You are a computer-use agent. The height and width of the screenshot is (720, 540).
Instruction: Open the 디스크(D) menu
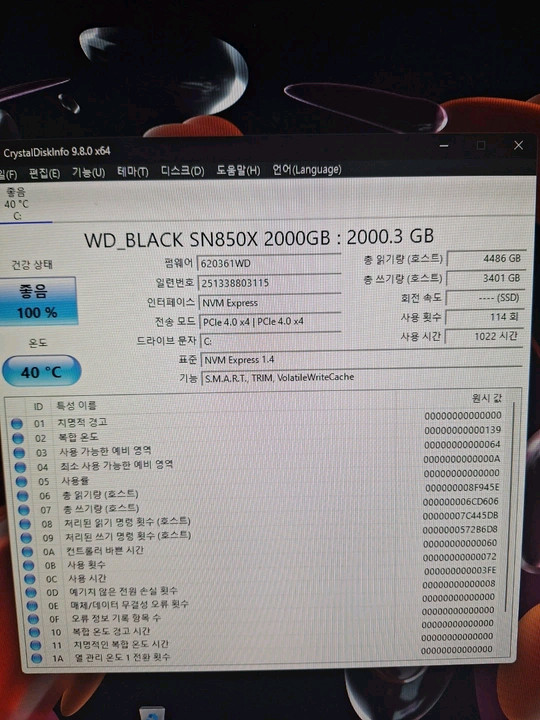tap(182, 171)
